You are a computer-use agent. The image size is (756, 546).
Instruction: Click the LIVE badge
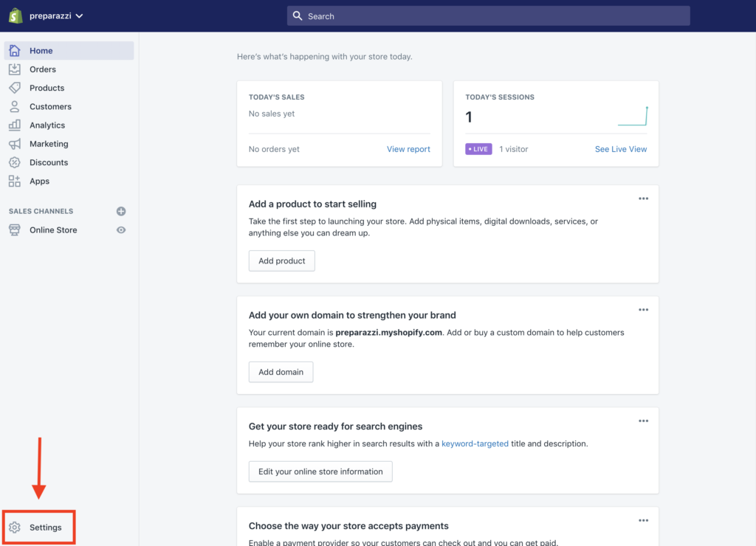478,149
